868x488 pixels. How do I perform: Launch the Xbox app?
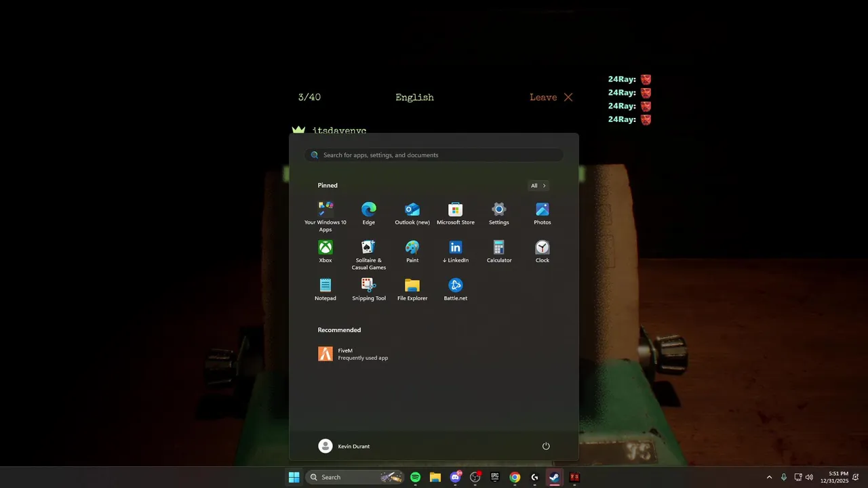[325, 251]
